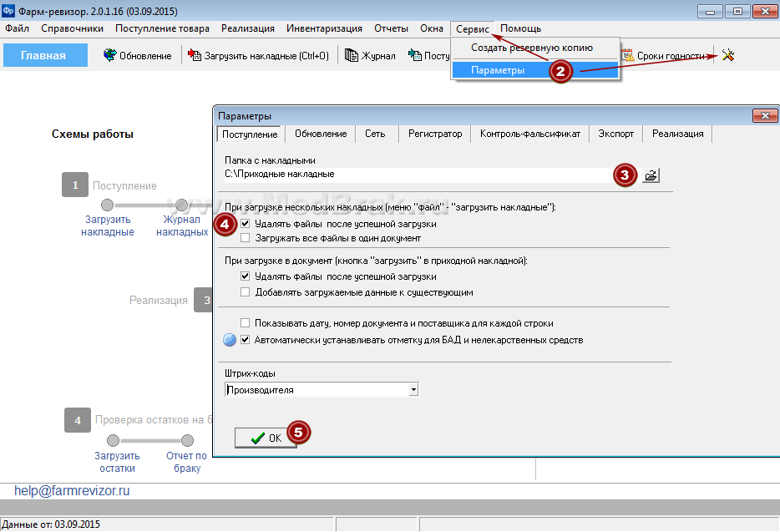
Task: Switch to the Контроль-фальсификат tab
Action: (530, 134)
